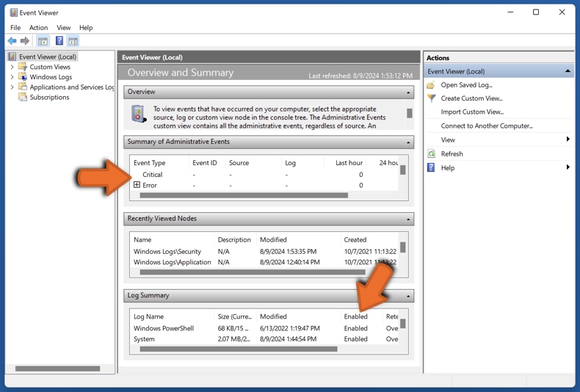The image size is (580, 392).
Task: Click the Recently Viewed Nodes horizontal scrollbar
Action: click(253, 272)
